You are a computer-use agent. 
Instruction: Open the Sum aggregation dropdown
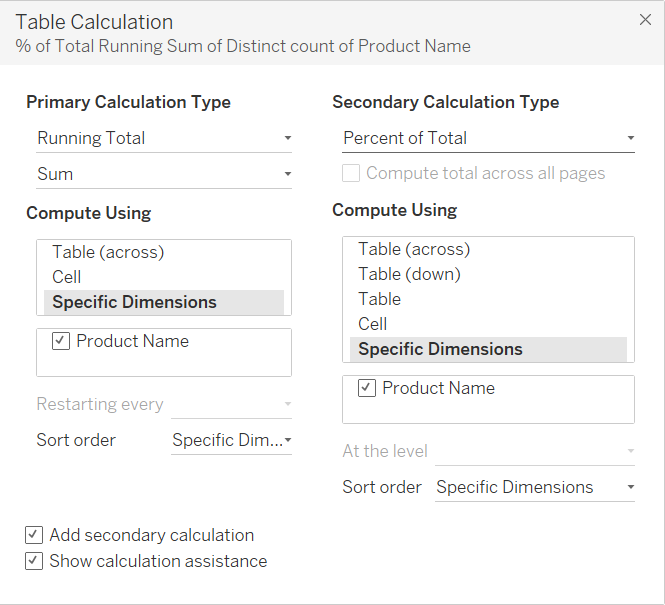pos(164,174)
